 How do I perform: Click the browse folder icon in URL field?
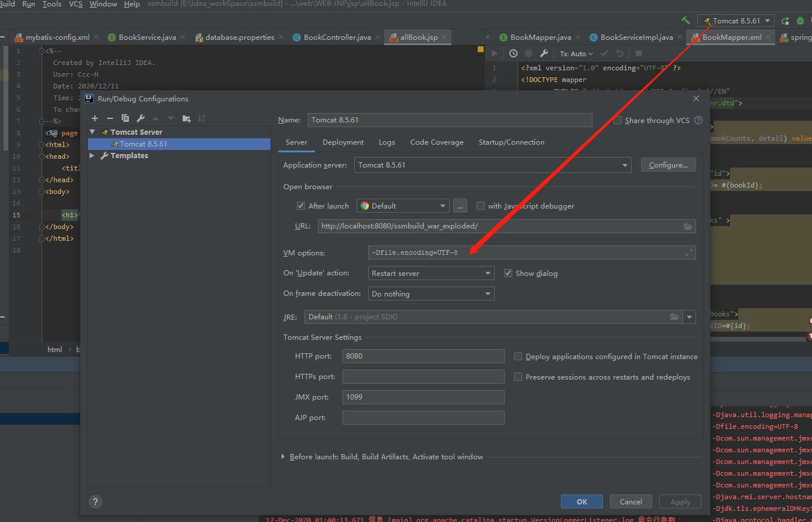(688, 226)
